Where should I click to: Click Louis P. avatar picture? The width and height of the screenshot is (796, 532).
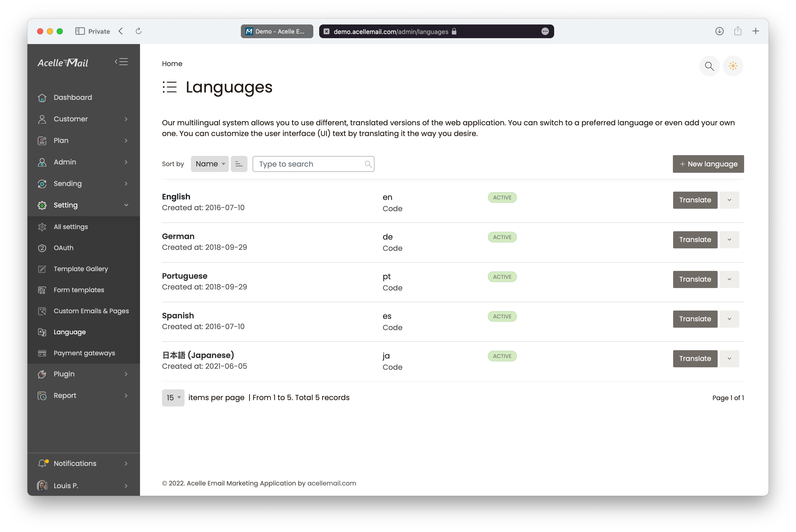pos(42,486)
